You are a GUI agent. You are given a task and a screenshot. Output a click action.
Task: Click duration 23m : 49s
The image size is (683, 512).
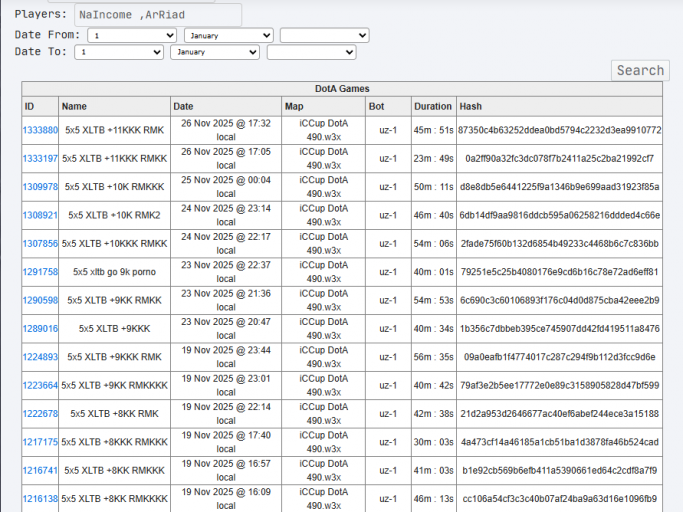click(433, 158)
